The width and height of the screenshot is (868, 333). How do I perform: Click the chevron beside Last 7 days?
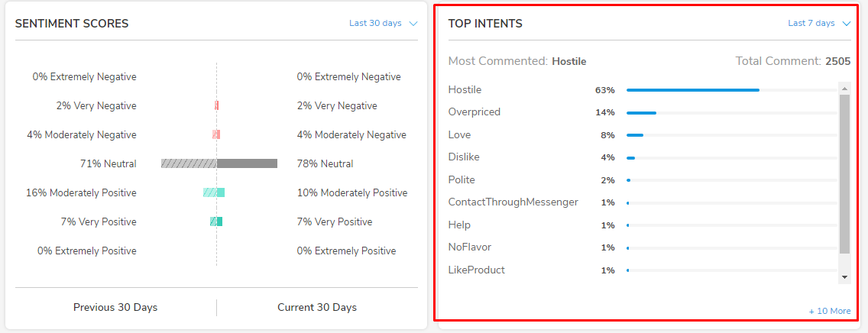846,23
